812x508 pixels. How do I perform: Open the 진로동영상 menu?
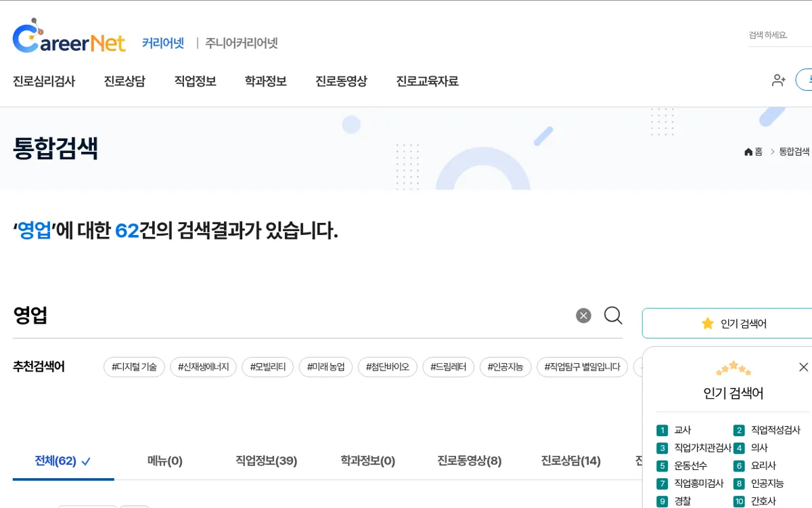point(341,81)
